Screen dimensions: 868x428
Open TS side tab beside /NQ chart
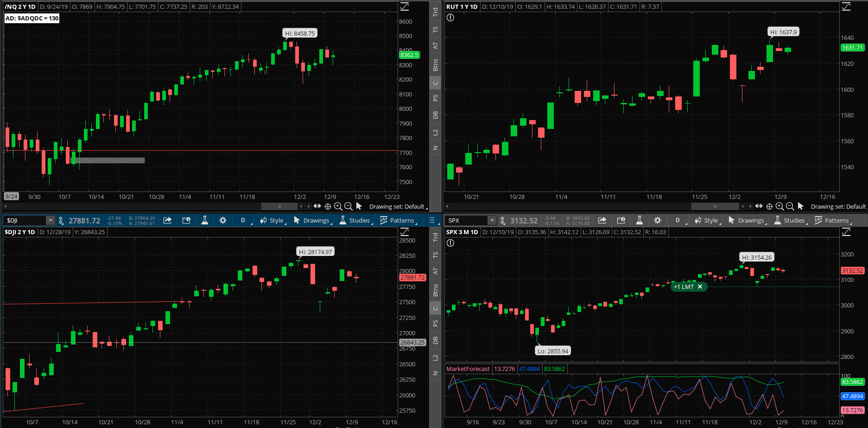435,29
